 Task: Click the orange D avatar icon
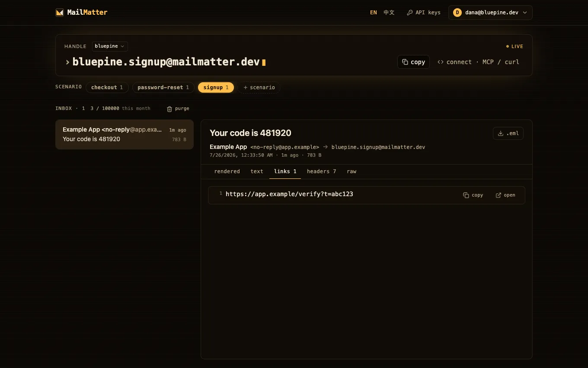pyautogui.click(x=457, y=13)
